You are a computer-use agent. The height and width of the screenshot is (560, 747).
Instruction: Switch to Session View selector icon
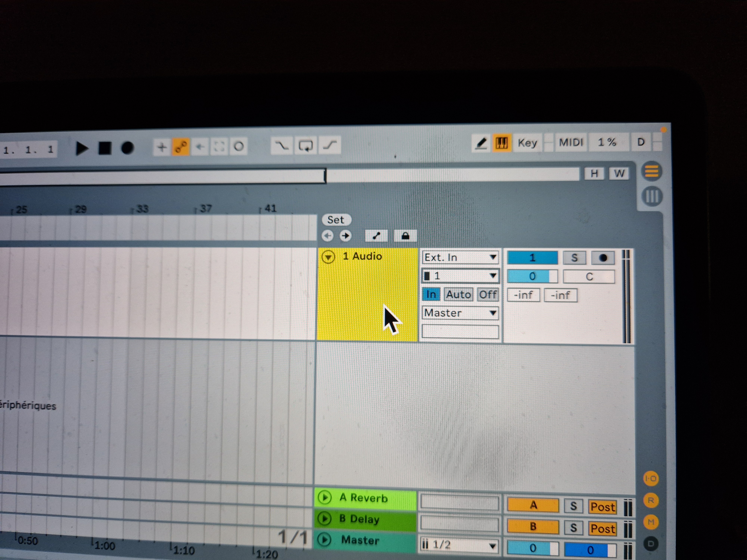coord(652,196)
